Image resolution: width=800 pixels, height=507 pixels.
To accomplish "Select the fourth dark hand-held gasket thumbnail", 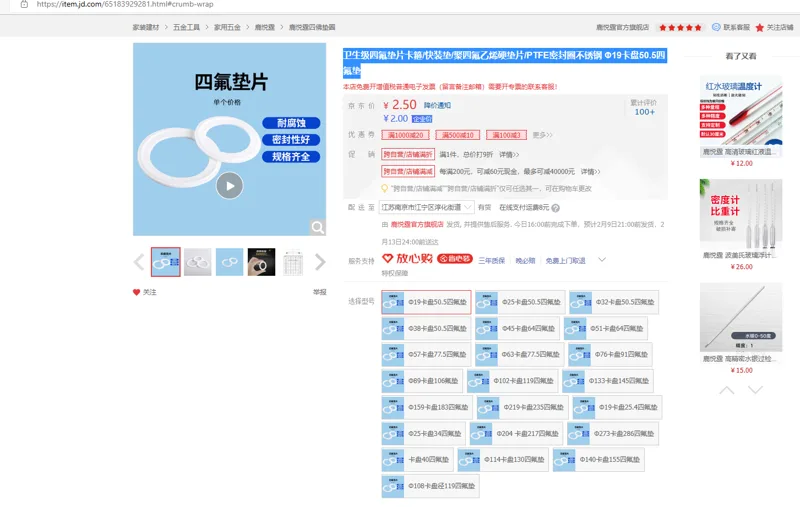I will point(261,262).
